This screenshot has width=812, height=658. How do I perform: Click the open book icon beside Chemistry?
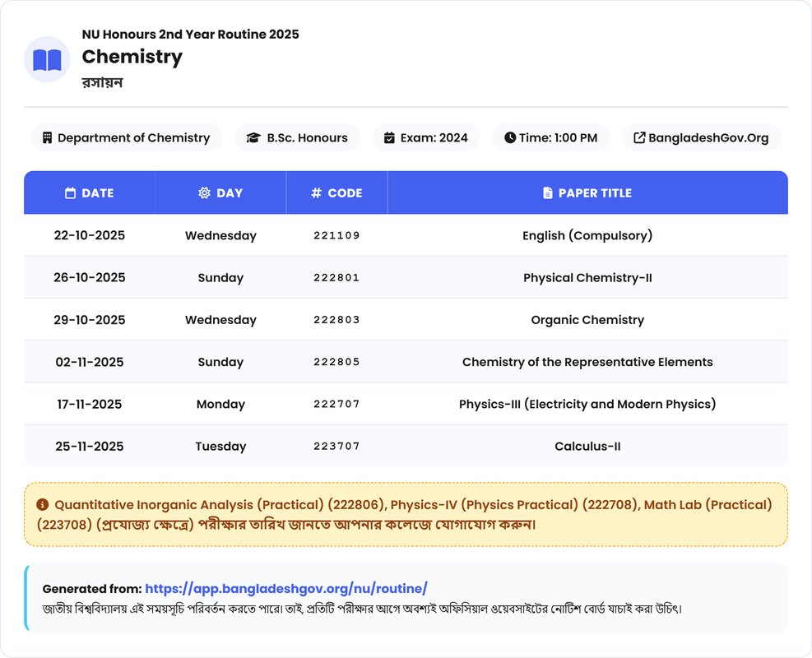[x=47, y=60]
